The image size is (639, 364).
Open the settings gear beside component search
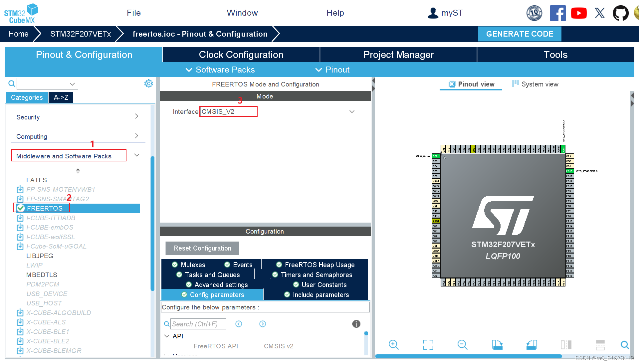click(x=148, y=83)
